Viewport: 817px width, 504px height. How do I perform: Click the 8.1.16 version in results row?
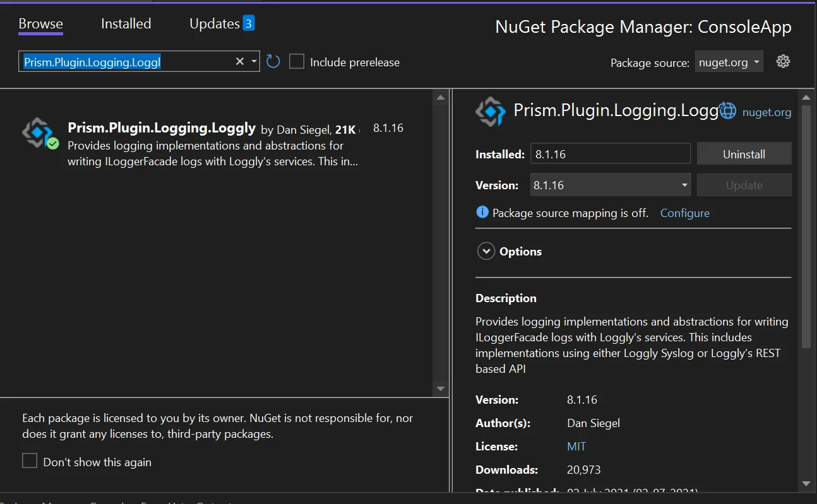[388, 128]
